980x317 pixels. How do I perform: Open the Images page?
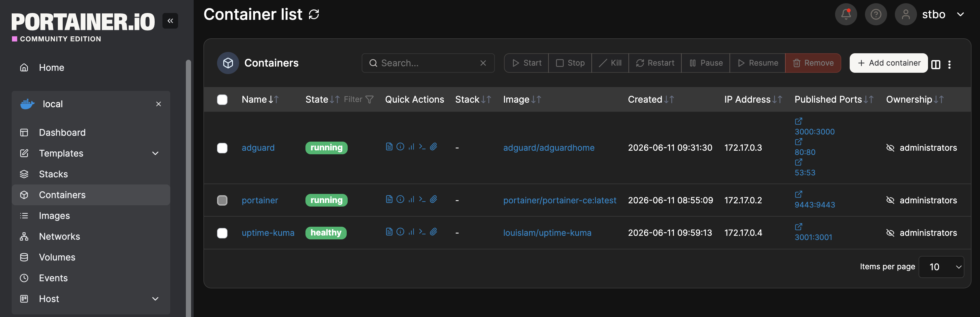[x=91, y=216]
